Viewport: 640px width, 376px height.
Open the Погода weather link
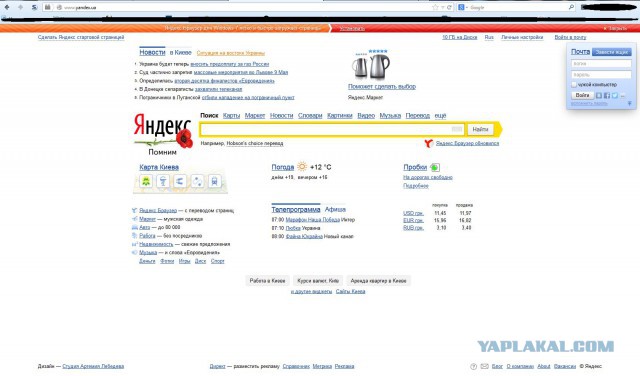pos(283,167)
